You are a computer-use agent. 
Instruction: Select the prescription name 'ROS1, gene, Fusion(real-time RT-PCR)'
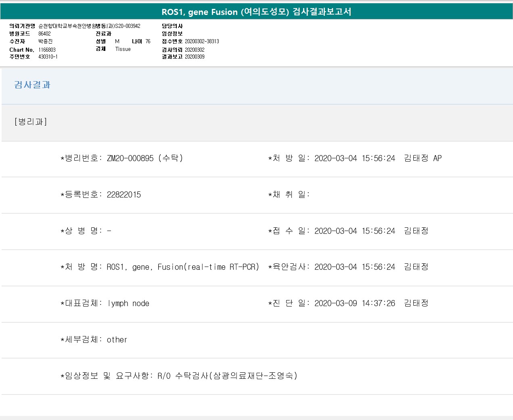(183, 267)
